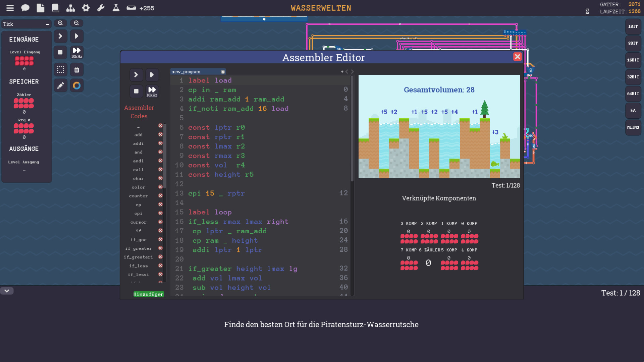Delete the 'if_less' assembler code
This screenshot has width=644, height=362.
pos(160,266)
